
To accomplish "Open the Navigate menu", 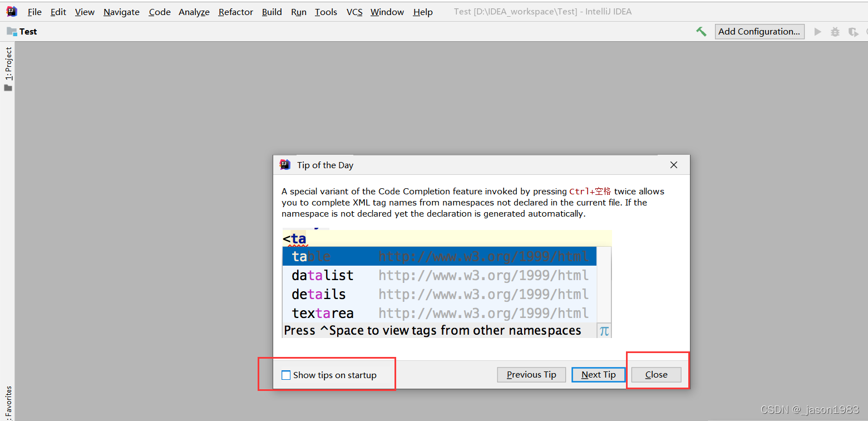I will (x=121, y=12).
